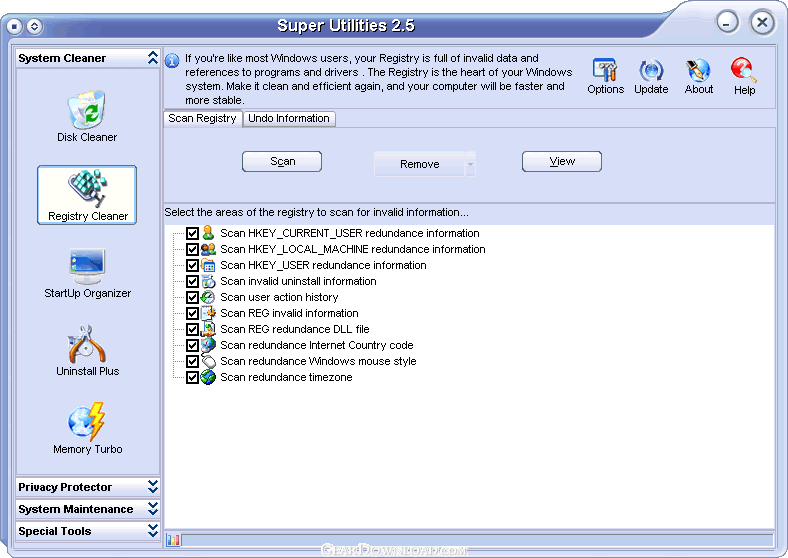
Task: Click the round square-symbol button in title bar
Action: 15,26
